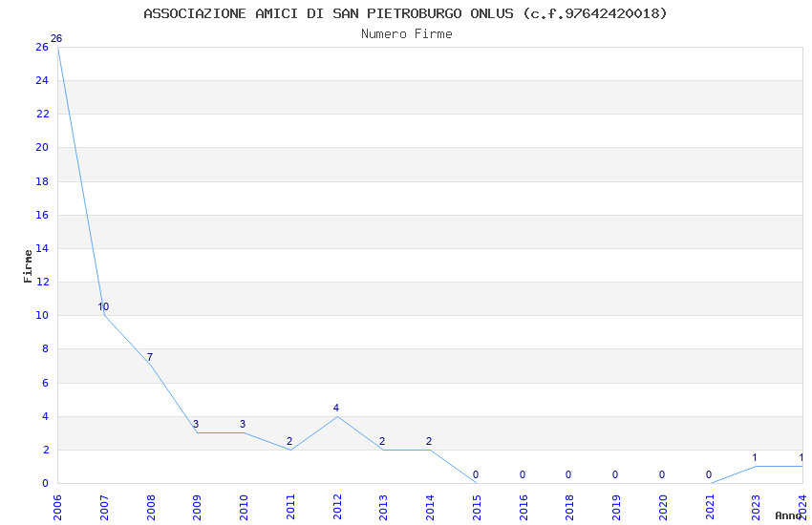Click the y-axis tick value 22

[42, 114]
